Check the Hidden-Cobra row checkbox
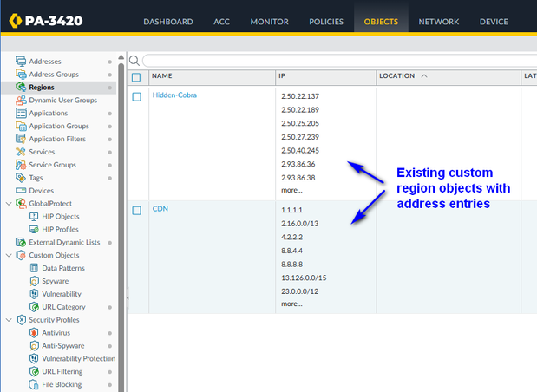The image size is (537, 392). click(136, 96)
